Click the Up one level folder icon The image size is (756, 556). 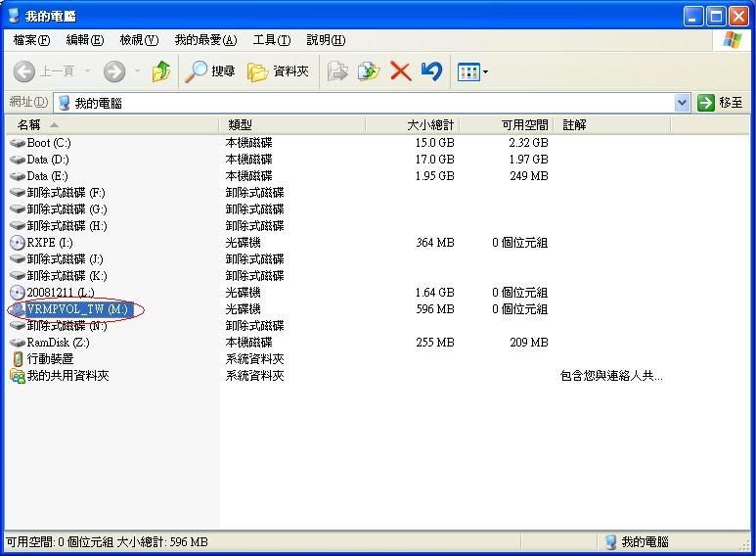[x=161, y=71]
